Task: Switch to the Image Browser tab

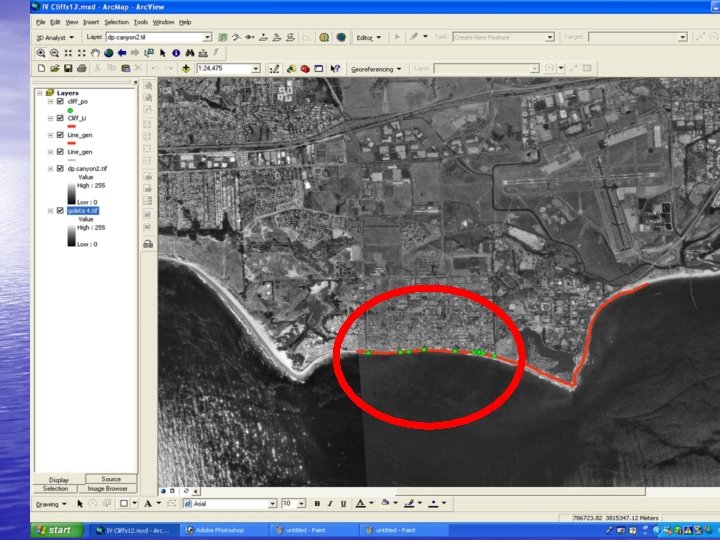Action: 107,489
